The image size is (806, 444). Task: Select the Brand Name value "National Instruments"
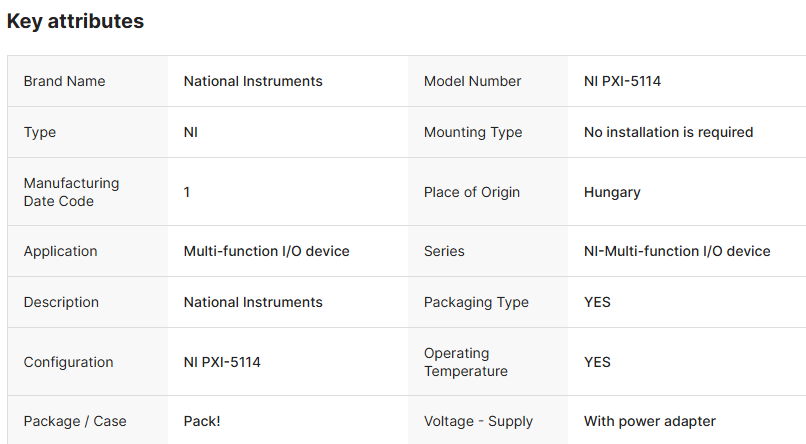pyautogui.click(x=253, y=81)
